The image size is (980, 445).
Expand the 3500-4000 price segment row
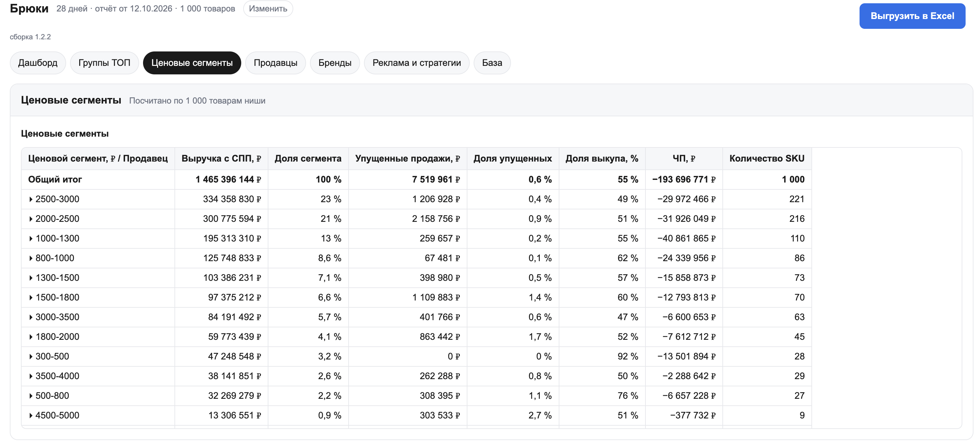click(31, 377)
